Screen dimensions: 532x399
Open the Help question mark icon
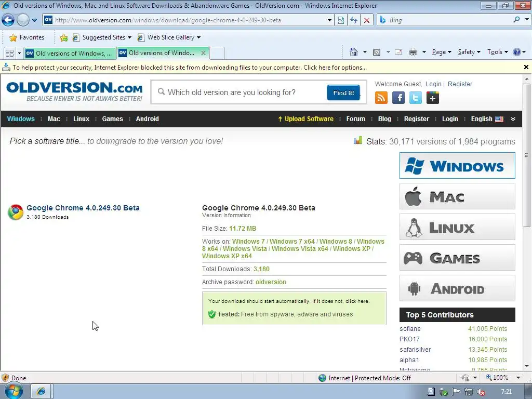point(517,52)
